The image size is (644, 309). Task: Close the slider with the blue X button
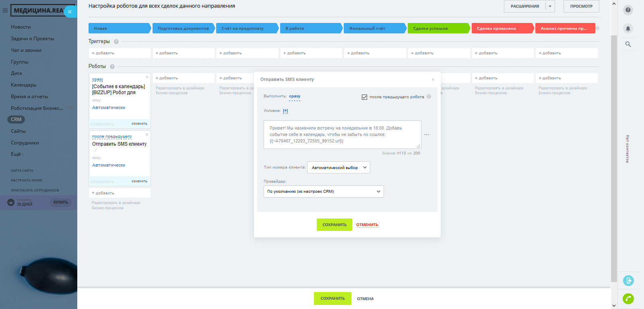click(70, 12)
